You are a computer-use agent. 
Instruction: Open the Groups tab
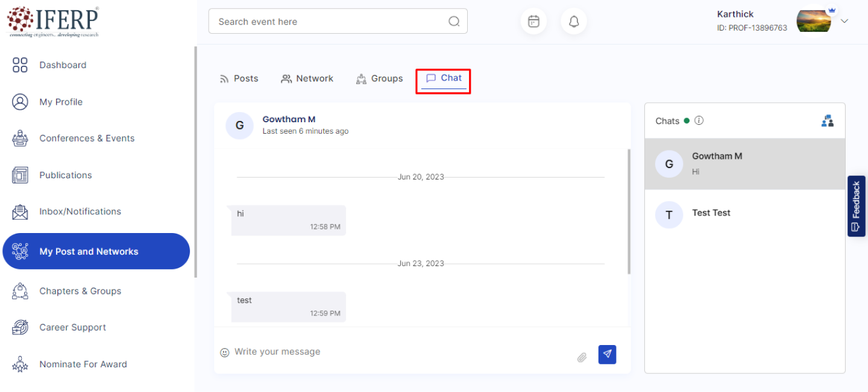coord(379,79)
